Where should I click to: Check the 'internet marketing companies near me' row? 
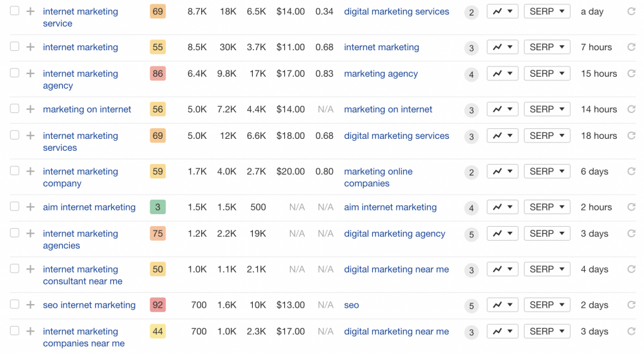14,330
